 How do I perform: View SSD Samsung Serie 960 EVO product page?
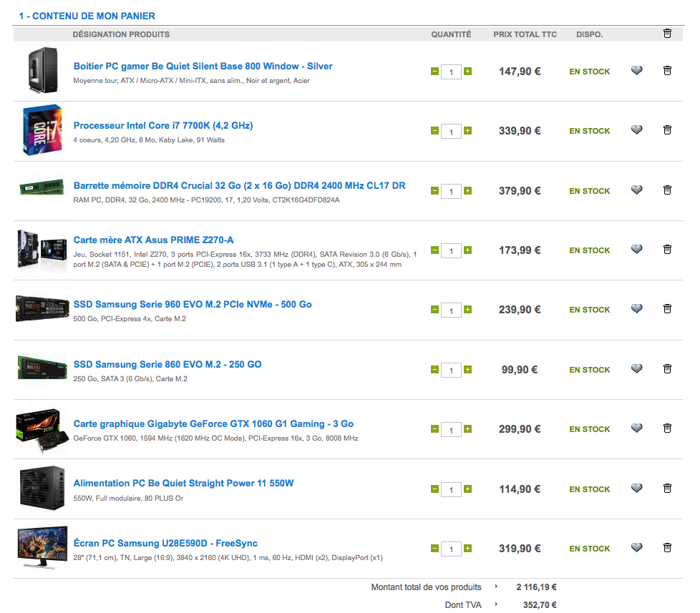[193, 304]
